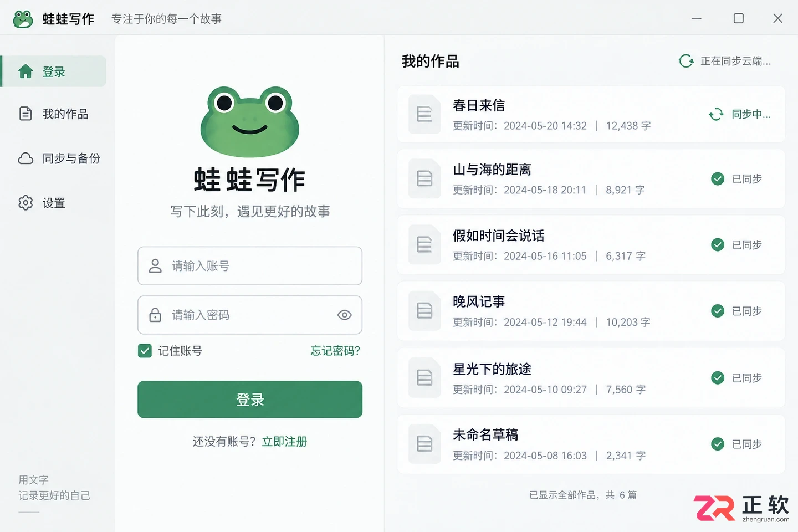This screenshot has height=532, width=798.
Task: Click the file icon of 未命名草稿
Action: pos(424,444)
